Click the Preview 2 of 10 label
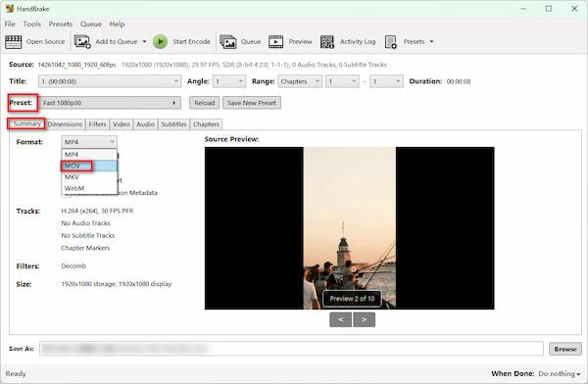 coord(352,299)
